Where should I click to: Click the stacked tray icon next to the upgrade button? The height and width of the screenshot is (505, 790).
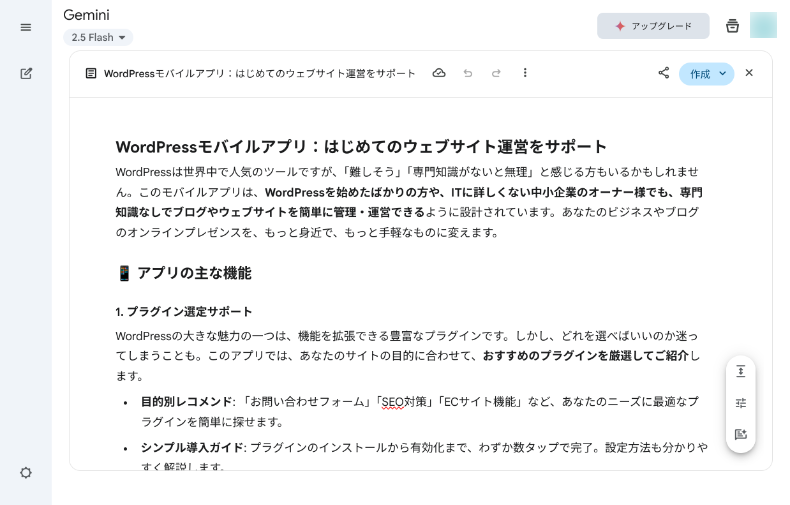pyautogui.click(x=733, y=26)
